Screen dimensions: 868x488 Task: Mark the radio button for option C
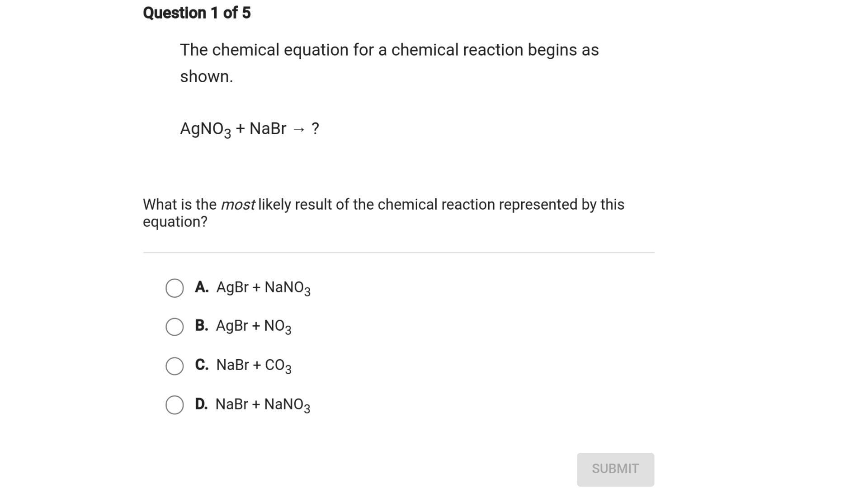point(175,366)
